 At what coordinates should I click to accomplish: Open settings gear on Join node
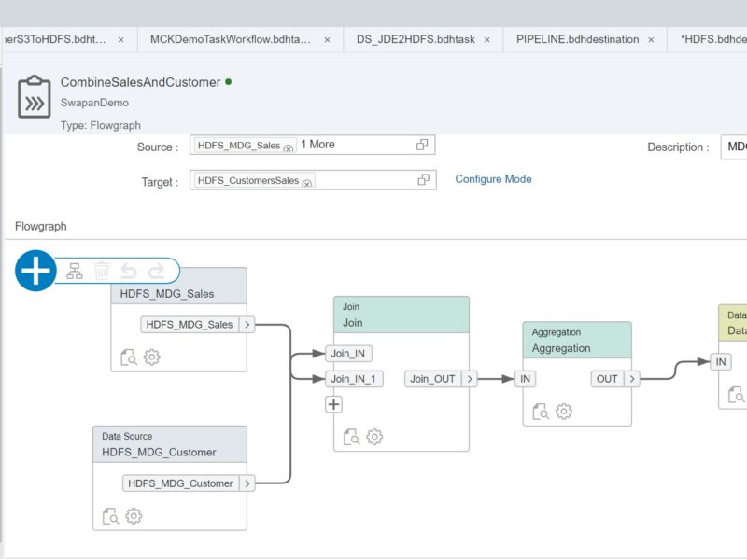(374, 437)
